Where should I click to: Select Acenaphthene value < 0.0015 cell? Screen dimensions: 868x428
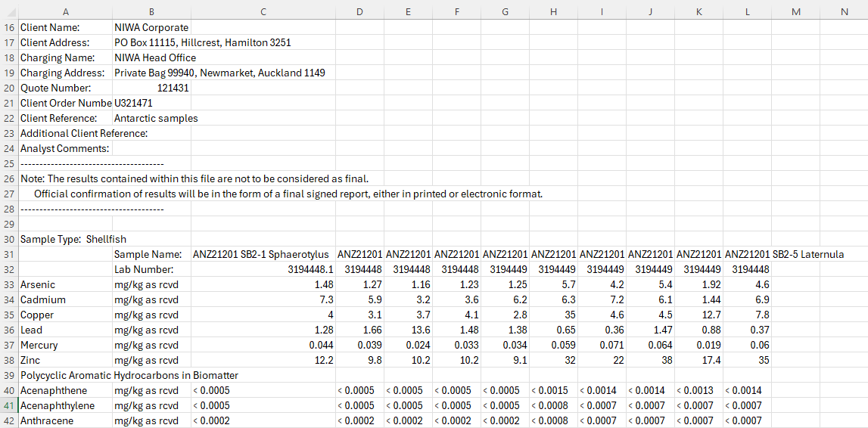pyautogui.click(x=554, y=390)
